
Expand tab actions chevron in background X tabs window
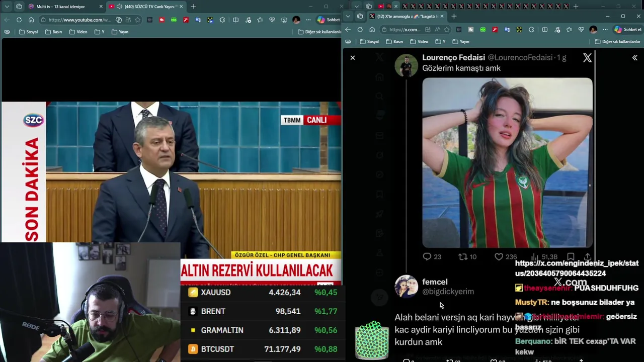[357, 7]
